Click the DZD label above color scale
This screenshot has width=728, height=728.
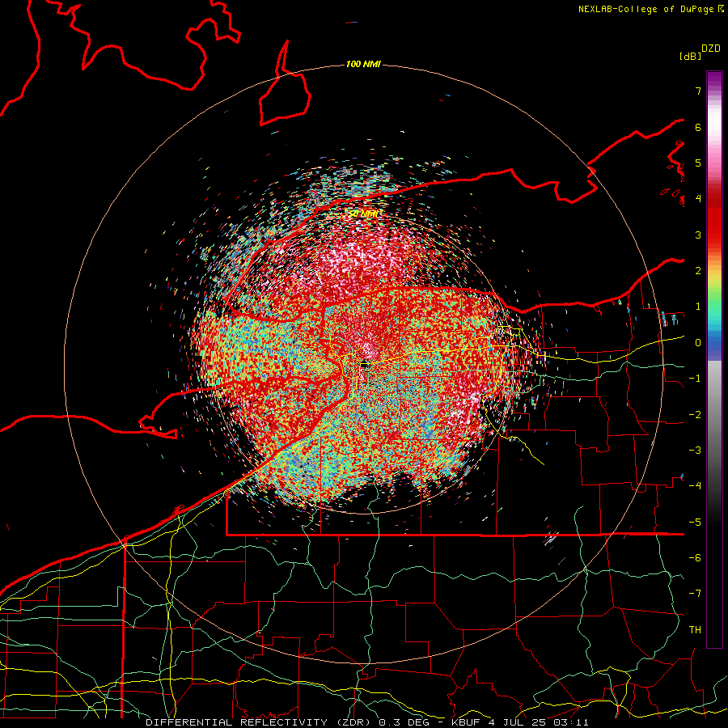711,49
